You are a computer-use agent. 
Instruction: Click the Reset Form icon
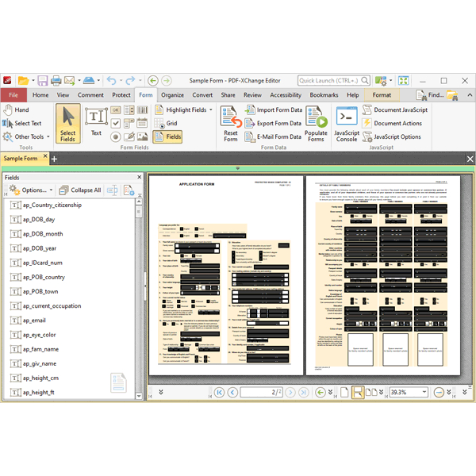click(231, 125)
